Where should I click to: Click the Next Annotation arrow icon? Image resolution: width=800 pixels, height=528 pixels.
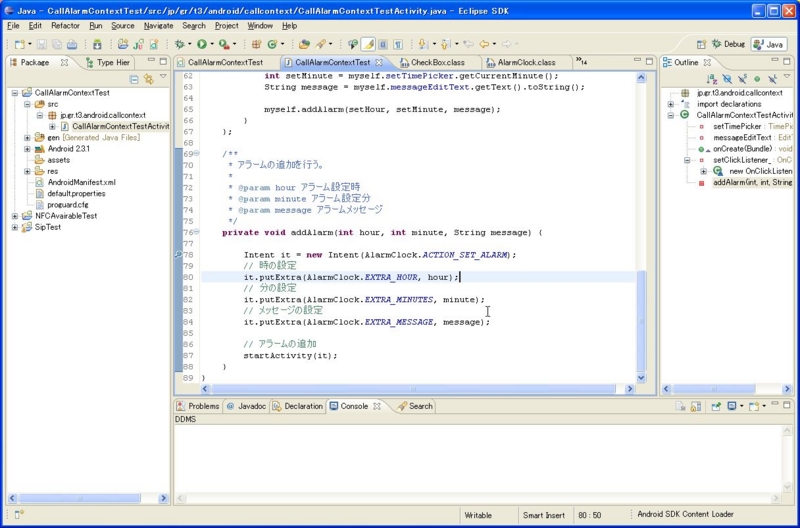coord(423,44)
